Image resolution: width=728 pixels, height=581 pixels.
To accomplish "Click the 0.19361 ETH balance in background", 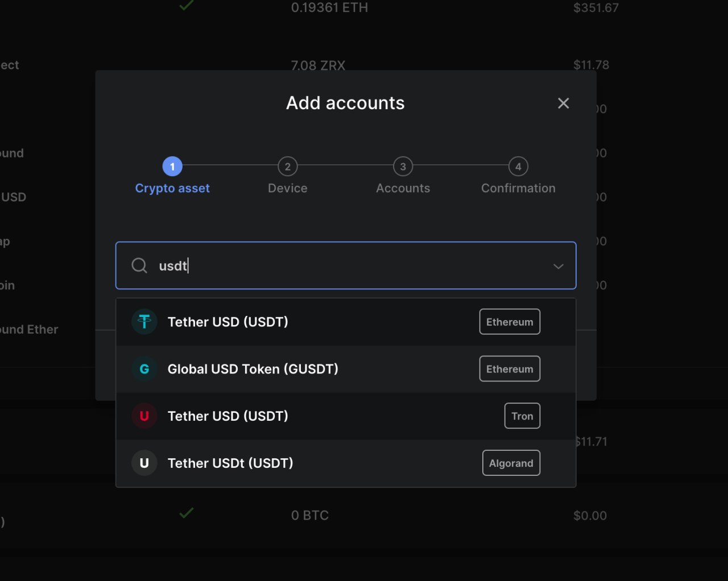I will pos(330,7).
